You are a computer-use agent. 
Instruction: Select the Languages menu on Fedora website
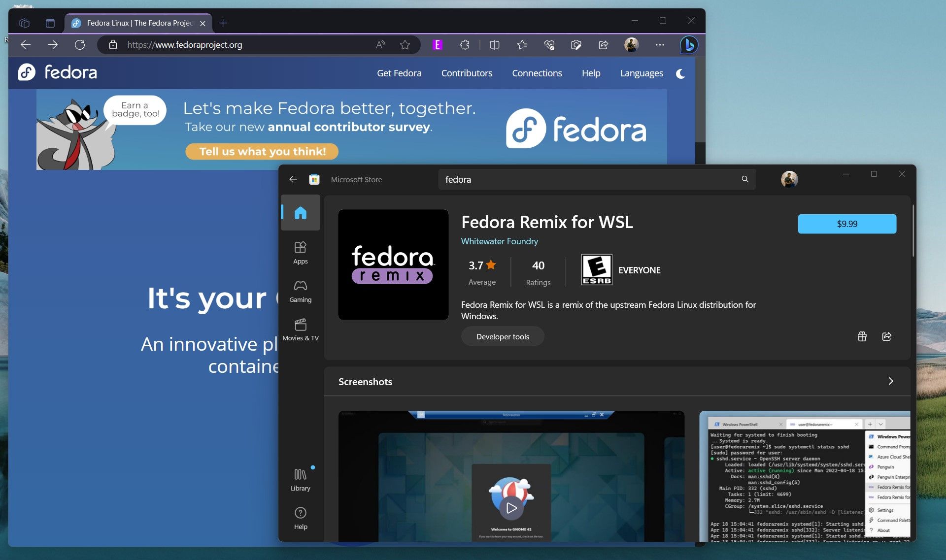click(641, 73)
